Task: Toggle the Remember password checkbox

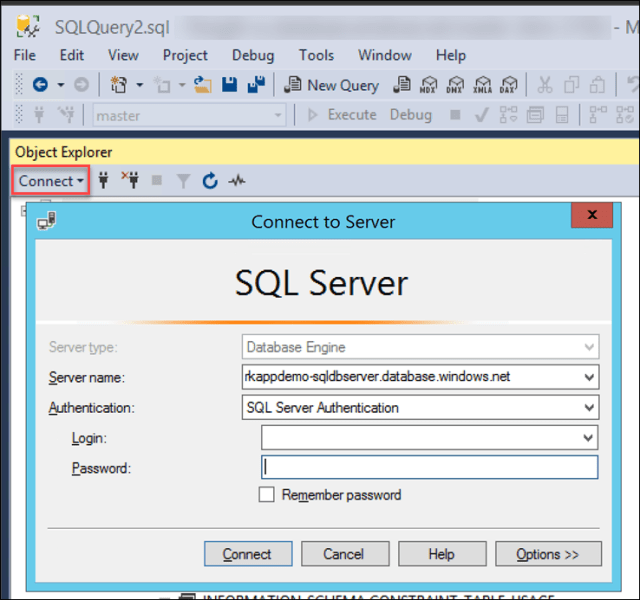Action: point(267,494)
